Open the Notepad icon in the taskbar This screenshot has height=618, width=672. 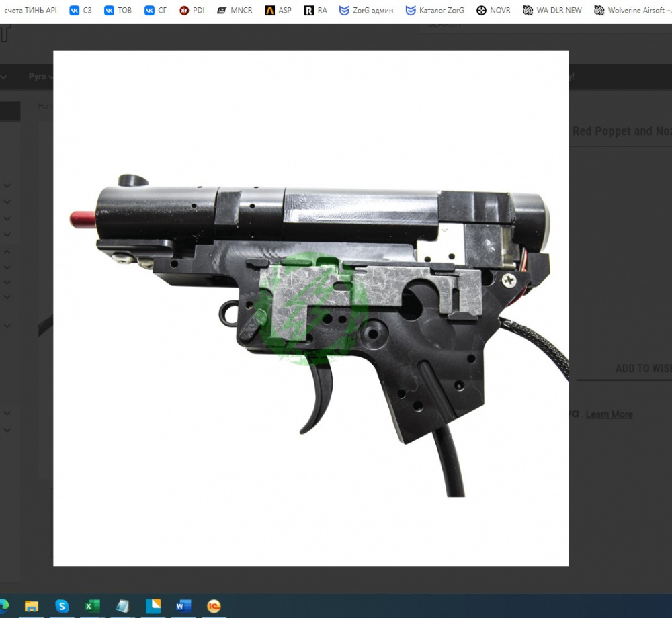coord(122,606)
